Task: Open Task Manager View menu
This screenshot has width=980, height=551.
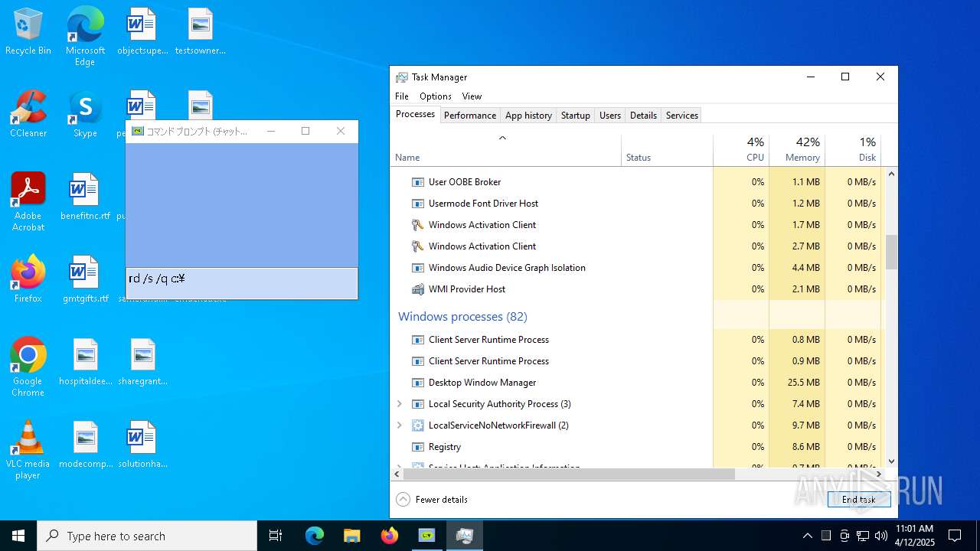Action: tap(472, 96)
